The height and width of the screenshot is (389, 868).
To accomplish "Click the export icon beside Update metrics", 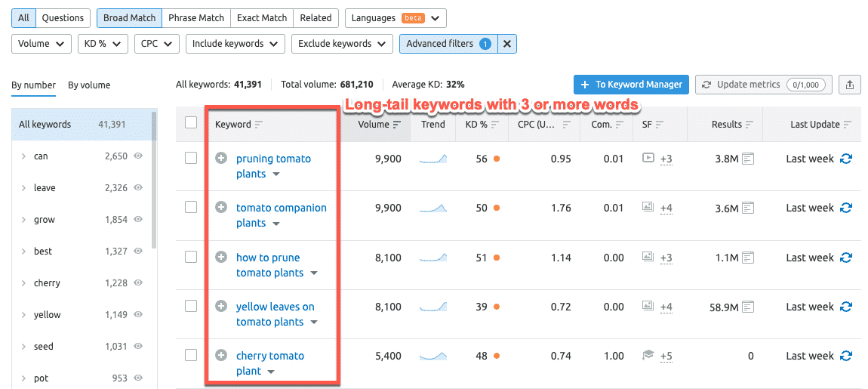I will [850, 85].
